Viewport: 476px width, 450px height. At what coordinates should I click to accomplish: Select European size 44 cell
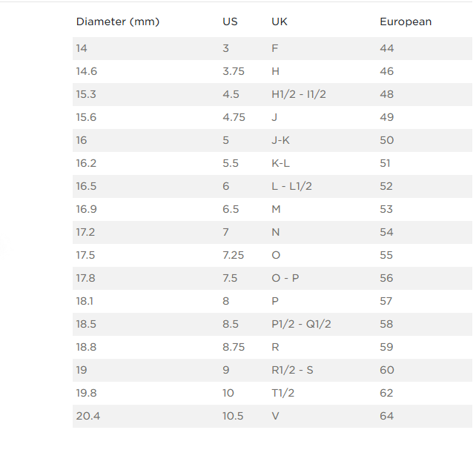click(x=387, y=48)
